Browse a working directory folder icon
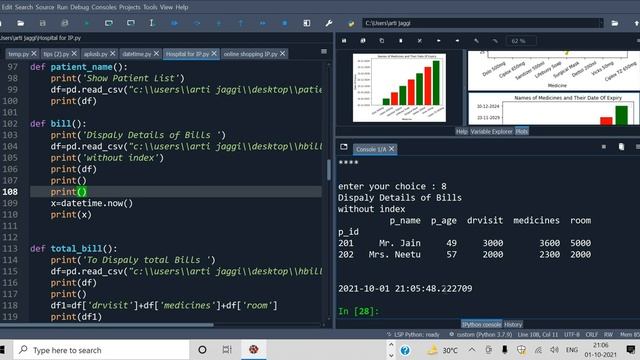 coord(615,23)
